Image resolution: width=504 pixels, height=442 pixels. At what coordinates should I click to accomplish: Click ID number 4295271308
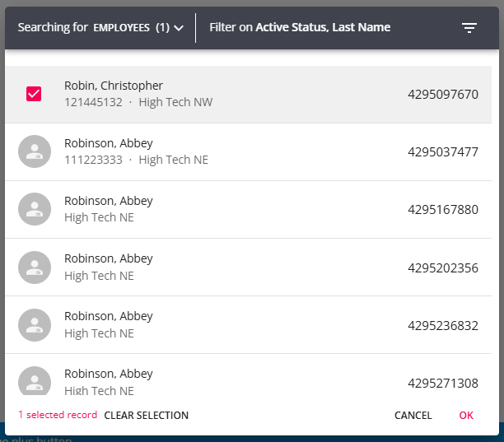click(443, 384)
